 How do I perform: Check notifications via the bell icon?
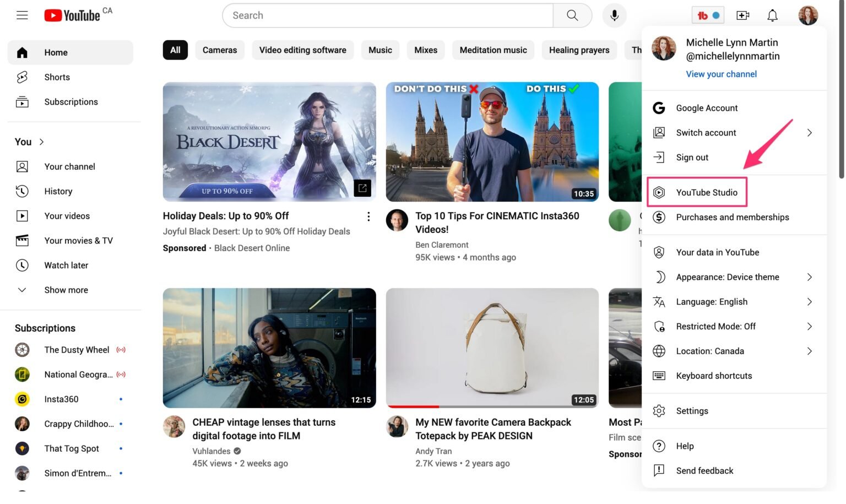[772, 15]
